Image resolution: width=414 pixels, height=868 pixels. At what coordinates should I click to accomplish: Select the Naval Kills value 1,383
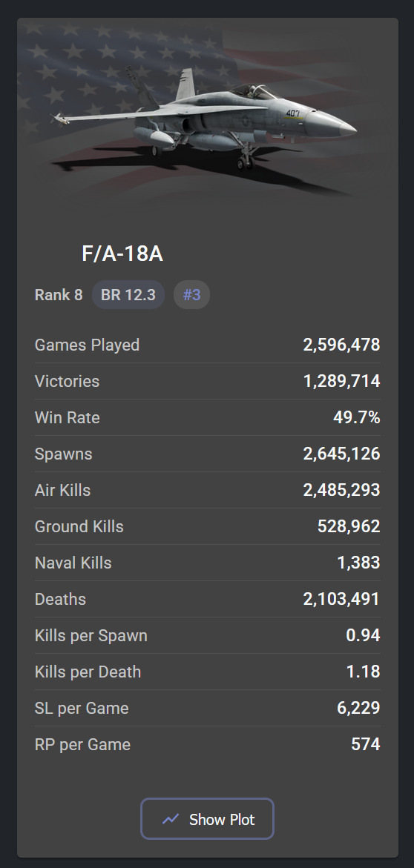point(358,563)
